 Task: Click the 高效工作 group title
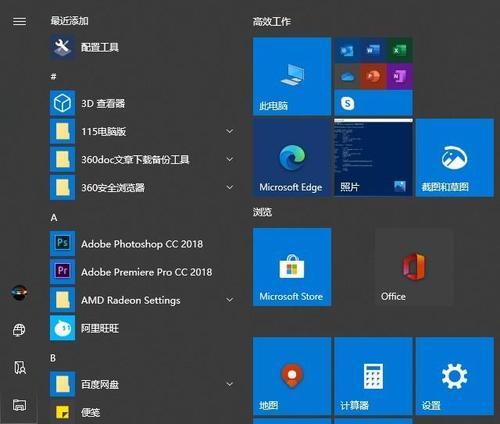pyautogui.click(x=272, y=22)
